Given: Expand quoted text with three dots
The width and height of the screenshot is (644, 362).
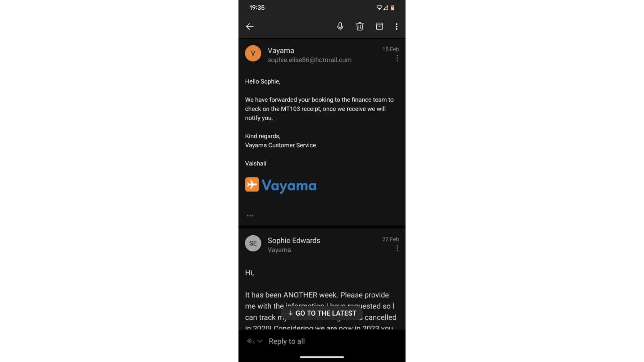Looking at the screenshot, I should [x=250, y=216].
